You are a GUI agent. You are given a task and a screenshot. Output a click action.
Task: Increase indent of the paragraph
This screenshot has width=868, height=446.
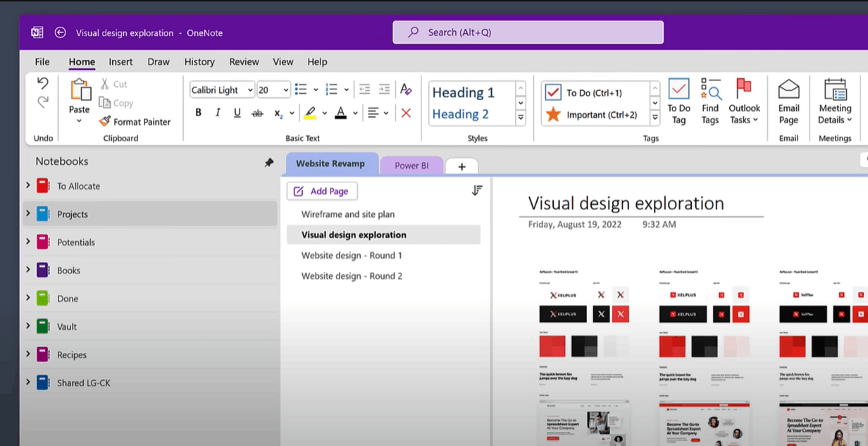(x=384, y=89)
